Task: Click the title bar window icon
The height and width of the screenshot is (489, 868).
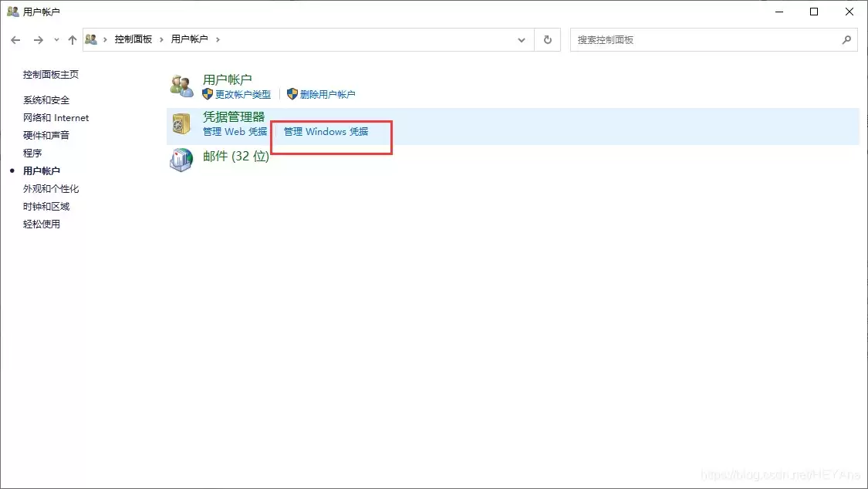Action: (13, 12)
